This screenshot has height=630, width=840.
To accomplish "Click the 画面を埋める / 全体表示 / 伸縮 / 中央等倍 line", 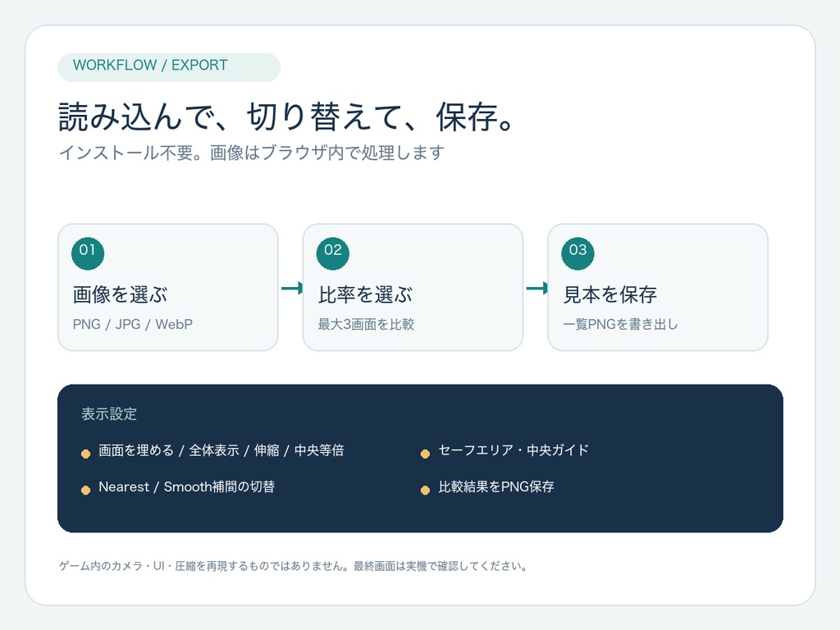I will tap(221, 450).
